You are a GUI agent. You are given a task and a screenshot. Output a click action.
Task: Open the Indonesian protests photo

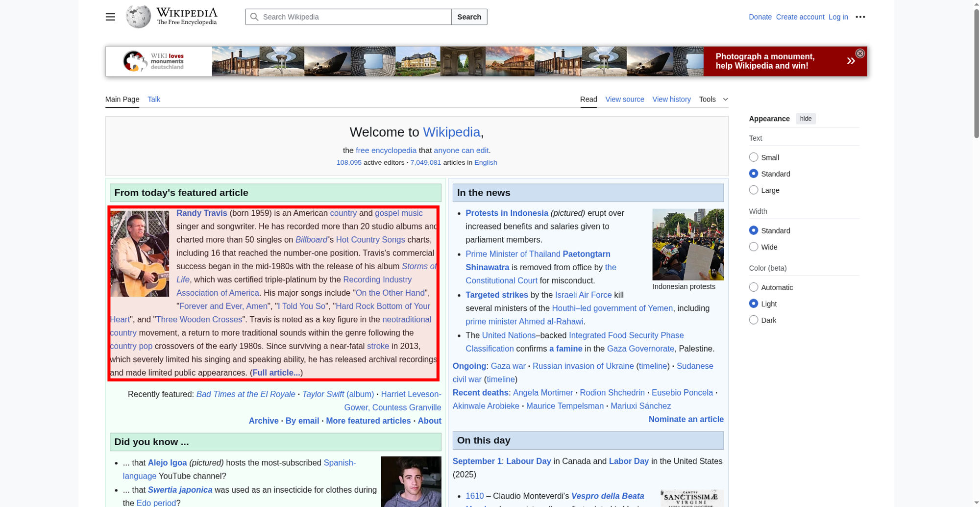(x=688, y=244)
